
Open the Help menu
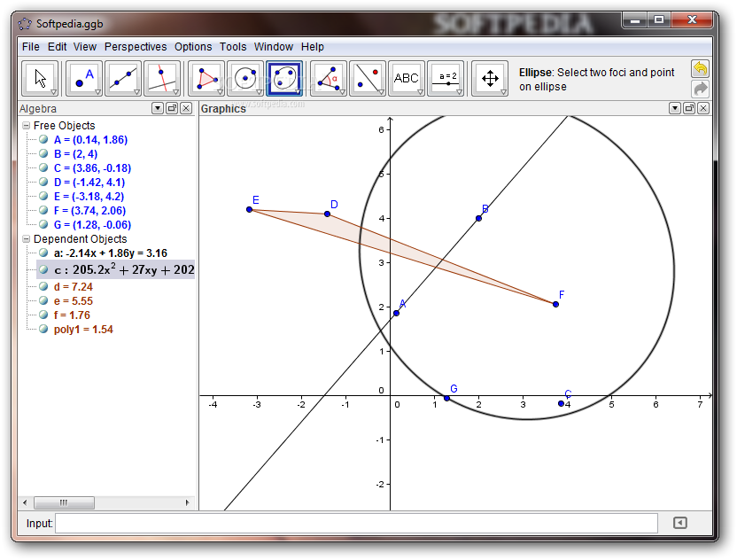(x=313, y=47)
